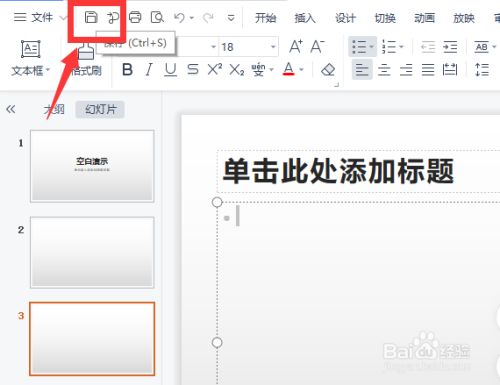Click the Print icon
Viewport: 500px width, 385px height.
pyautogui.click(x=135, y=17)
